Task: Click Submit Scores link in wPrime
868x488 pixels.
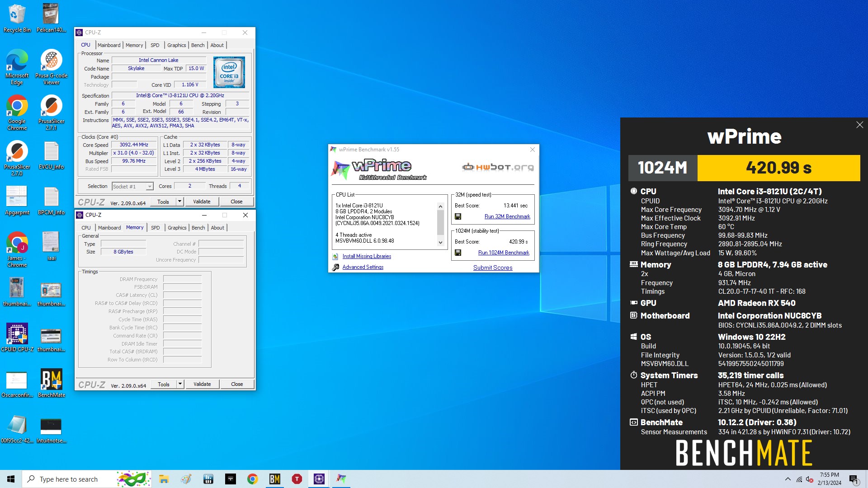Action: point(493,267)
